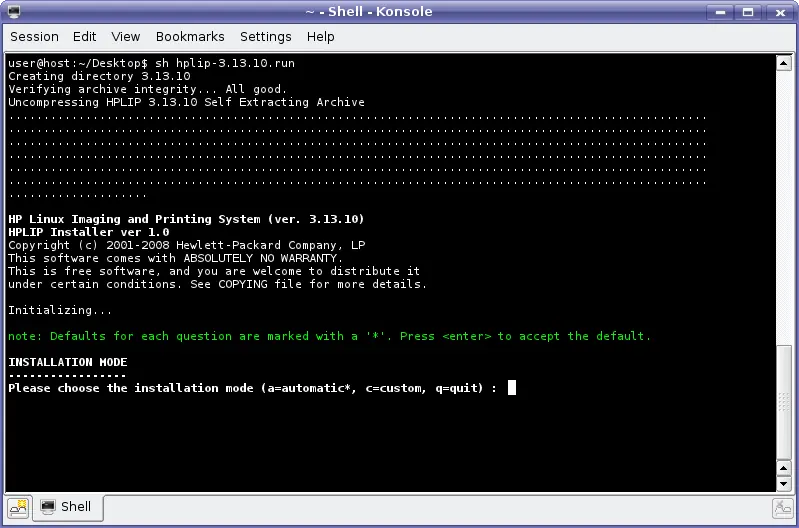Click the scrollbar up arrow near the bottom
799x528 pixels.
pos(783,468)
